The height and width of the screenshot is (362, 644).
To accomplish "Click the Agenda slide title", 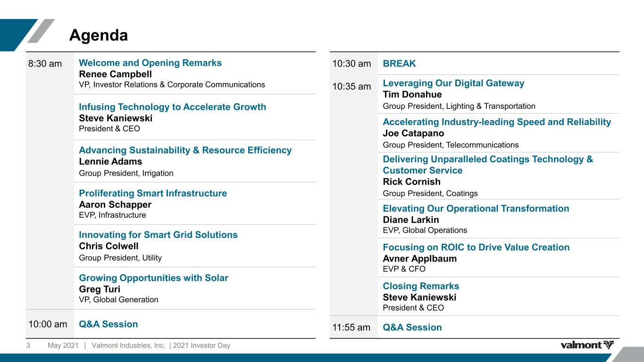I will [x=98, y=35].
